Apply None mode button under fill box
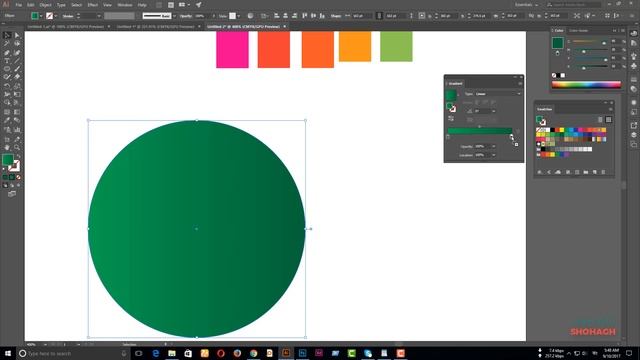 tap(18, 177)
